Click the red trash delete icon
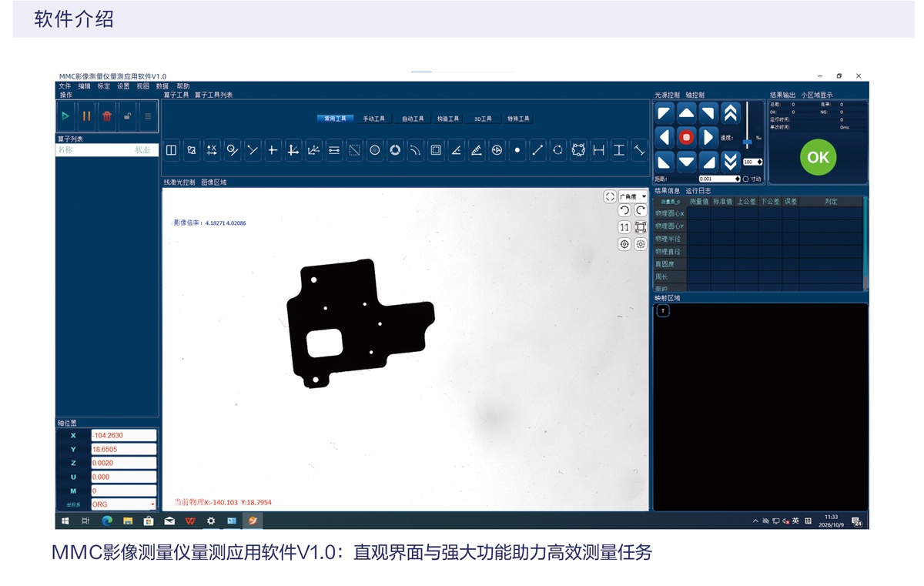The height and width of the screenshot is (586, 924). coord(107,116)
